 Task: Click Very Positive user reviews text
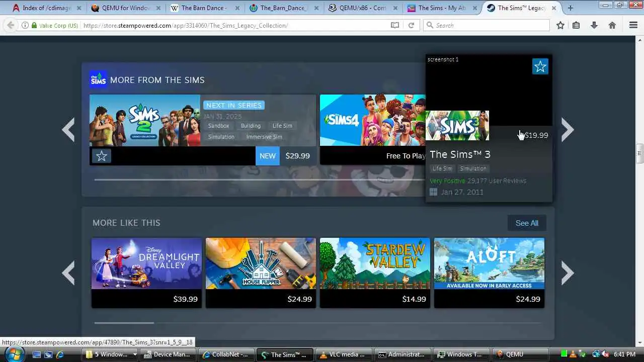pos(478,180)
